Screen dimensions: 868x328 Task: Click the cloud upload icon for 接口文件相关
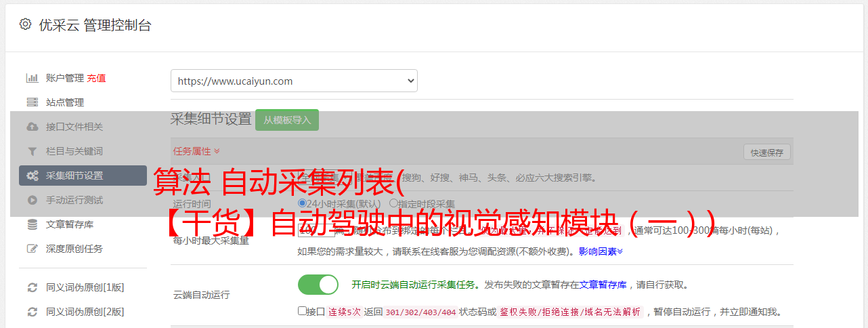pos(32,127)
